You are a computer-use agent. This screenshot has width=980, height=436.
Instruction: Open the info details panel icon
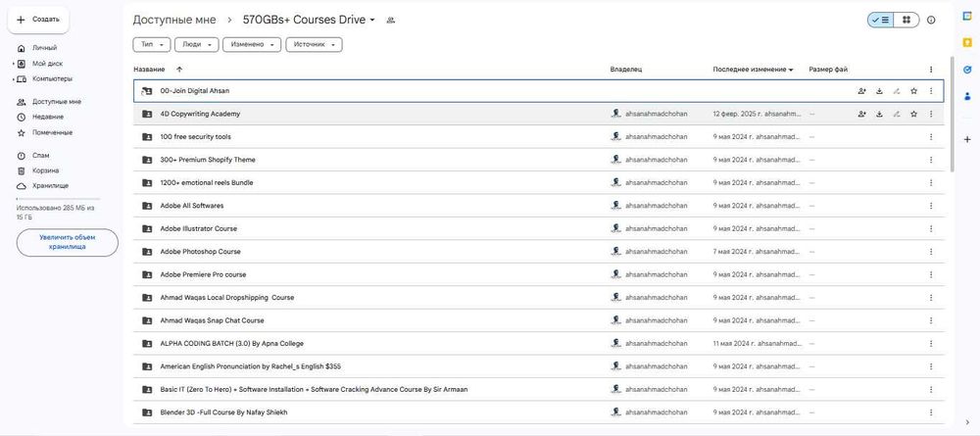click(931, 20)
